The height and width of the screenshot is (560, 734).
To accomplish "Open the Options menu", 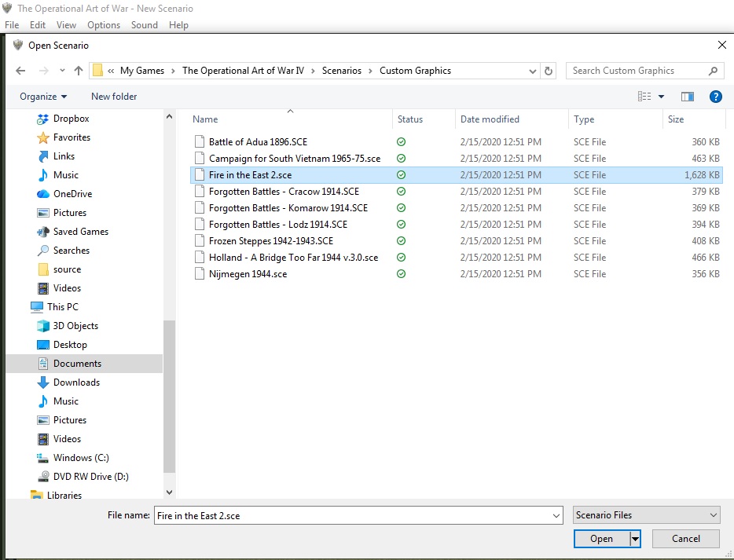I will 104,25.
